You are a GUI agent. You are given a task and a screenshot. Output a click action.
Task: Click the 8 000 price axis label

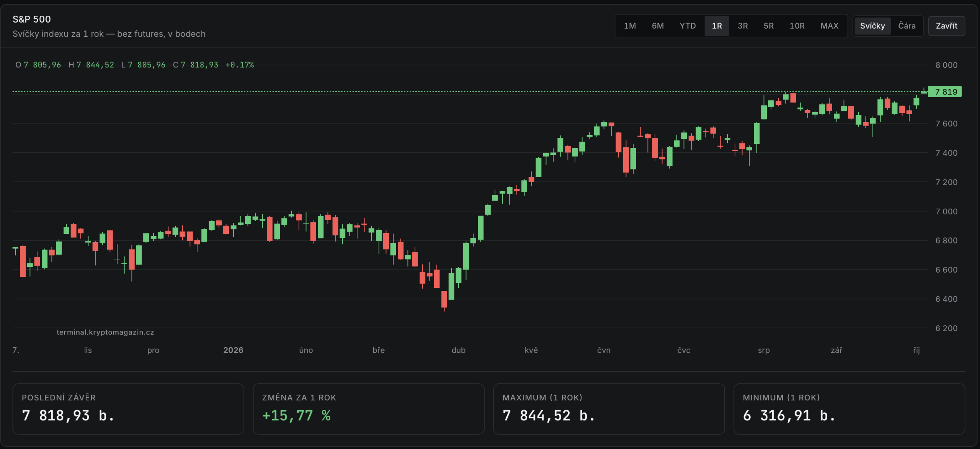click(946, 65)
